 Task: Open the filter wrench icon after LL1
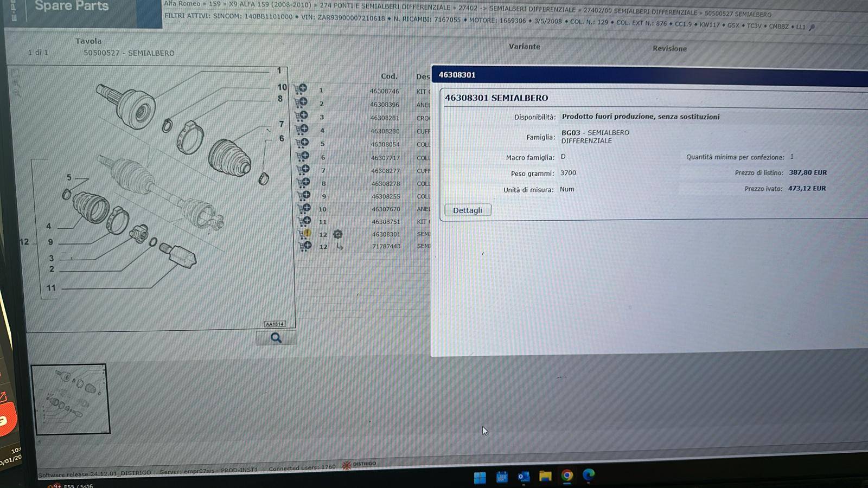coord(812,27)
